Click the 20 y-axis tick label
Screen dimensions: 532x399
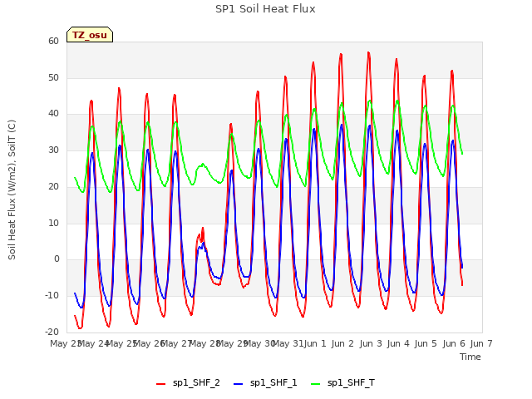coord(53,186)
